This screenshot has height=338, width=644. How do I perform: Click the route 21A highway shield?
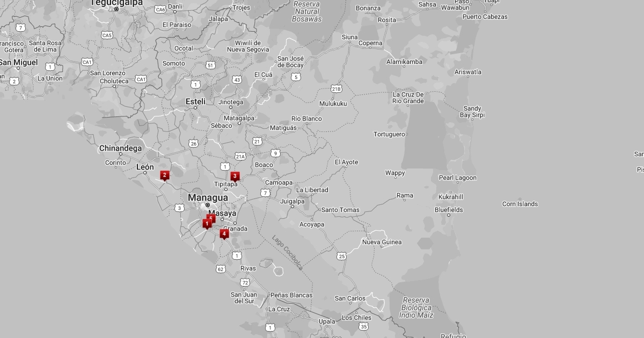point(240,156)
